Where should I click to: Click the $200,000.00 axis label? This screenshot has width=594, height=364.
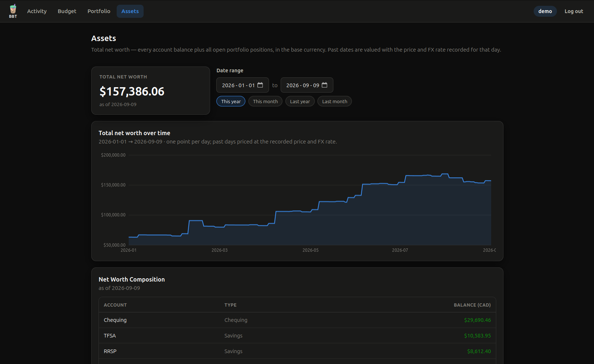(x=113, y=155)
